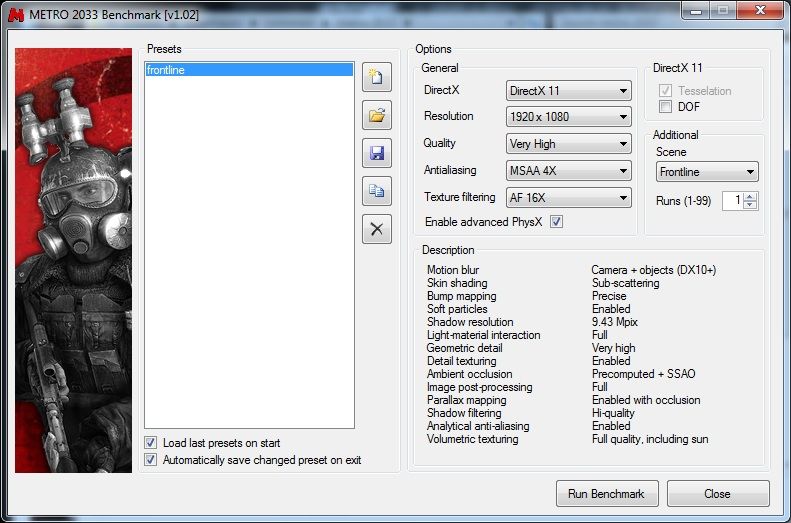Click the 'Sub-scattering' skin shading value
Image resolution: width=791 pixels, height=523 pixels.
tap(626, 283)
